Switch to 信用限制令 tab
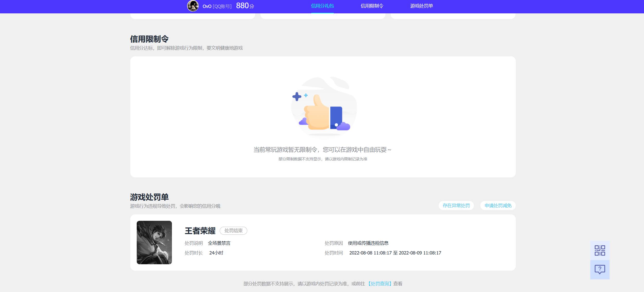644x292 pixels. [x=372, y=6]
